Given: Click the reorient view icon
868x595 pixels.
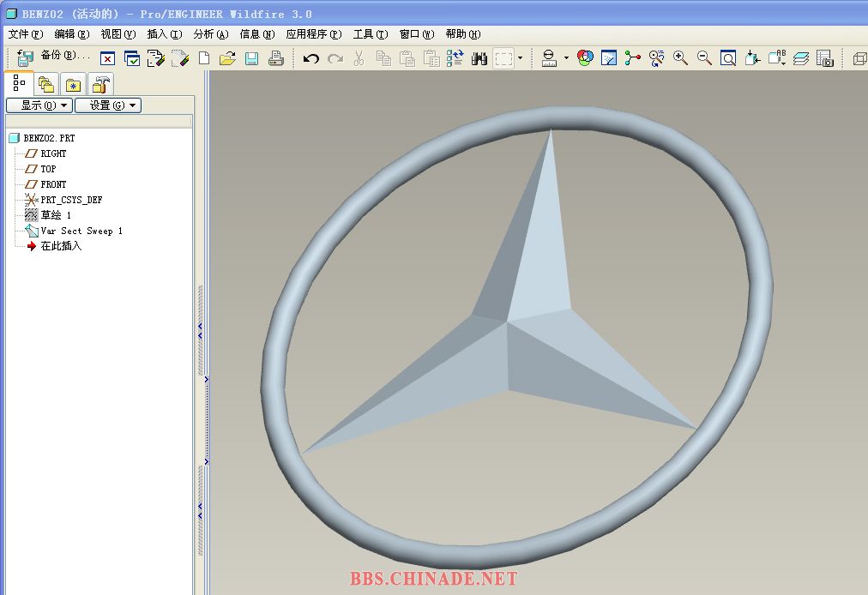Looking at the screenshot, I should pos(752,57).
